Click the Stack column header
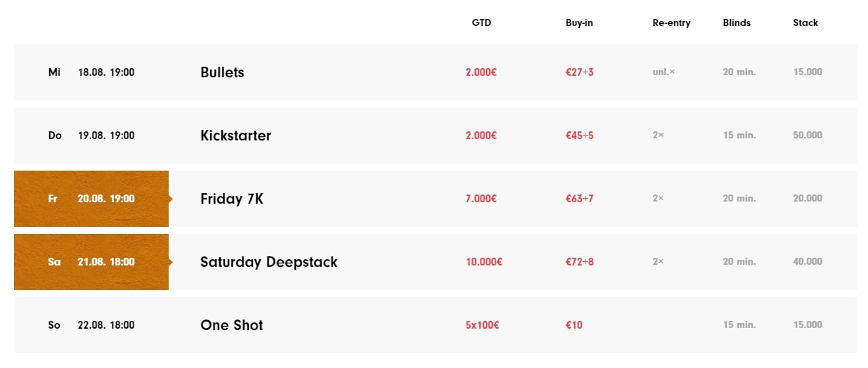 pyautogui.click(x=805, y=22)
